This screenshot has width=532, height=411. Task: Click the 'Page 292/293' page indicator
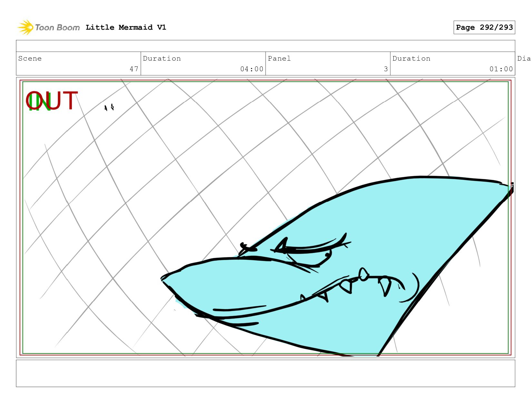[x=484, y=27]
